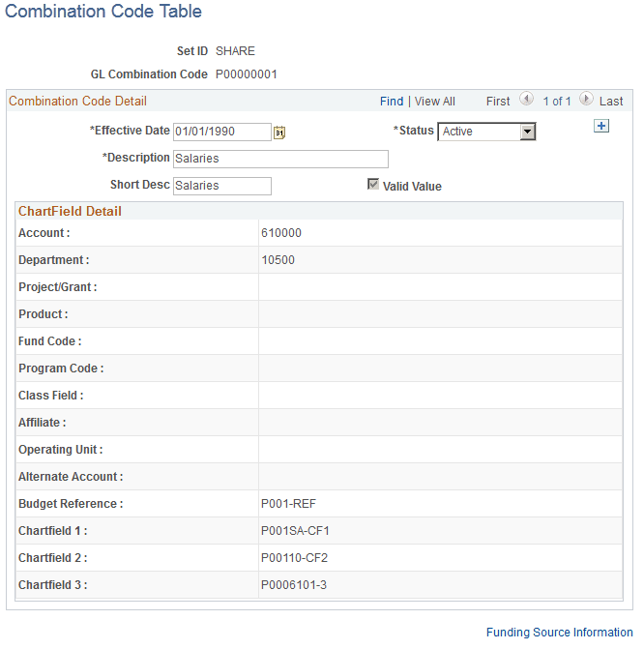Toggle the Valid Value checkbox
The width and height of the screenshot is (644, 649).
coord(373,184)
